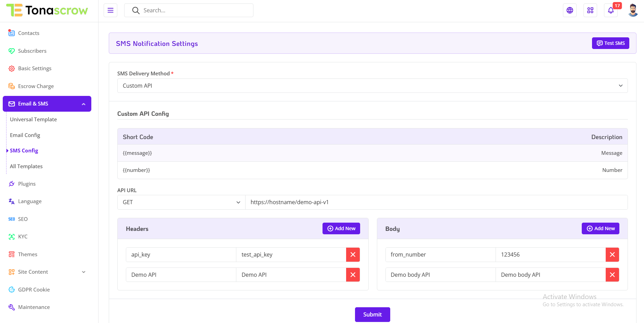The width and height of the screenshot is (644, 323).
Task: Open the notifications bell icon
Action: (x=611, y=10)
